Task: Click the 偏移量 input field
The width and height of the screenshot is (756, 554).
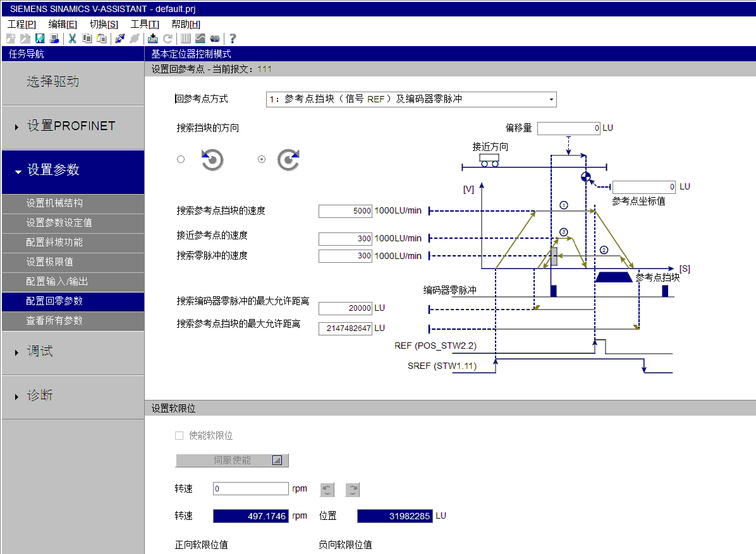Action: coord(568,128)
